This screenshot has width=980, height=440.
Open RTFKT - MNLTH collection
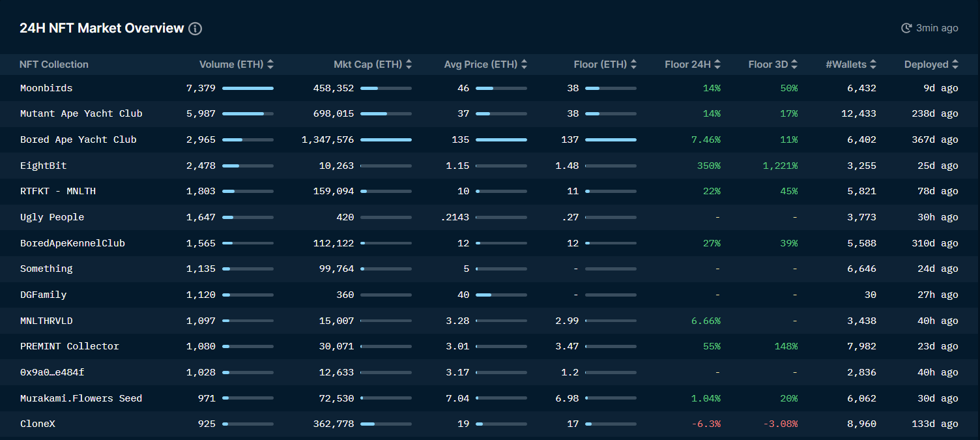(58, 191)
